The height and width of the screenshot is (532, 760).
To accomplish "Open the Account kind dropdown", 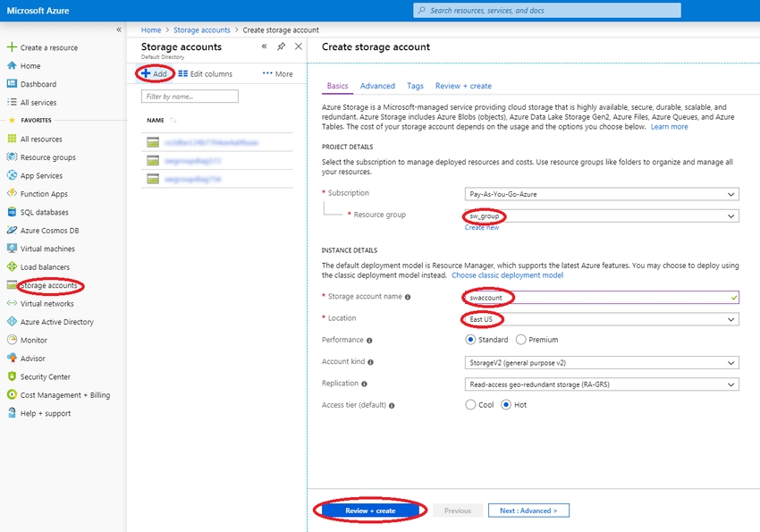I will [602, 362].
